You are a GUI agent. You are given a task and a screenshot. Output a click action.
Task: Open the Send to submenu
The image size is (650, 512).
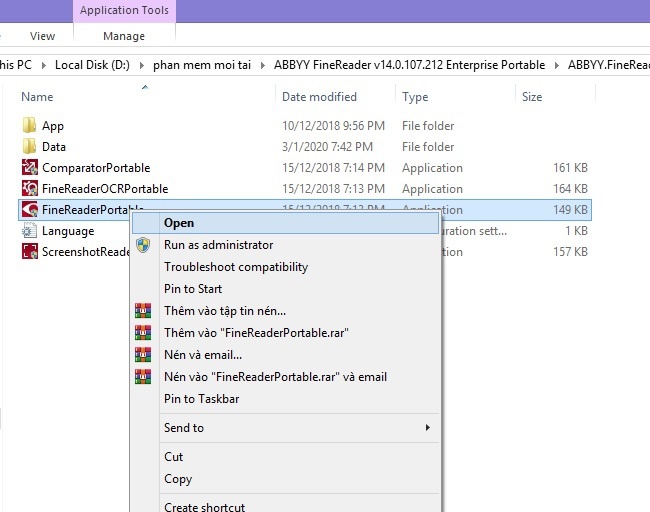tap(285, 428)
